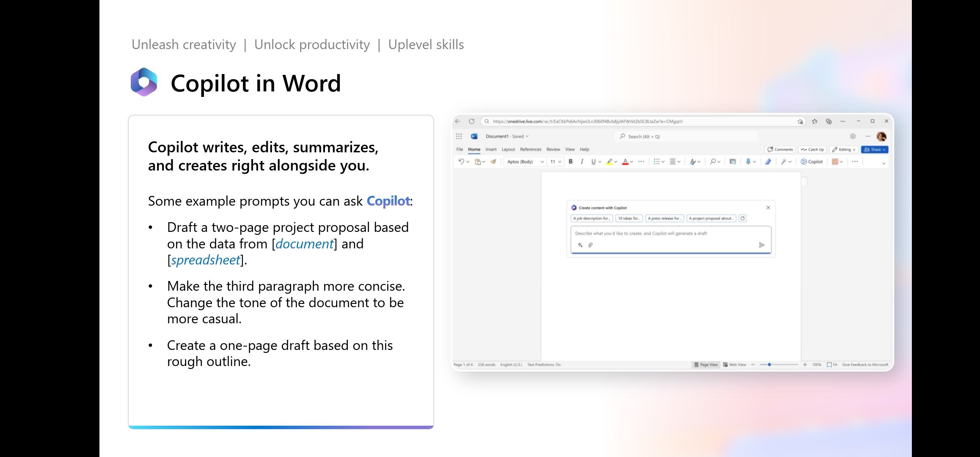
Task: Click the Dictate microphone icon
Action: click(x=747, y=162)
